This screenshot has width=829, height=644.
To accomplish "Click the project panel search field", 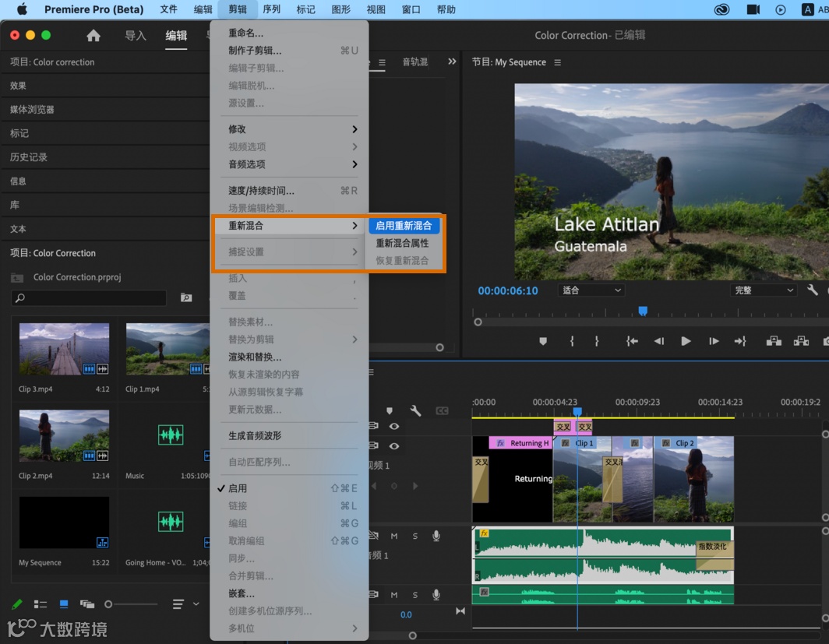I will pyautogui.click(x=89, y=298).
